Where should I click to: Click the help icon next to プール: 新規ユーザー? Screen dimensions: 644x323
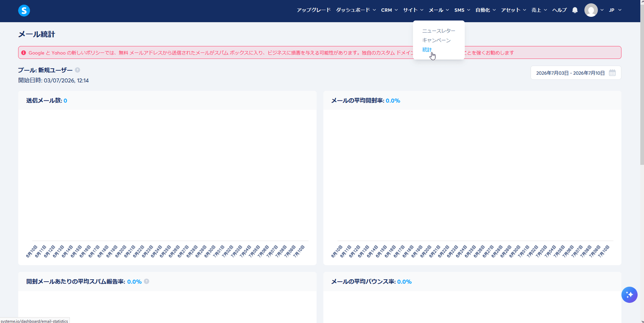(77, 70)
